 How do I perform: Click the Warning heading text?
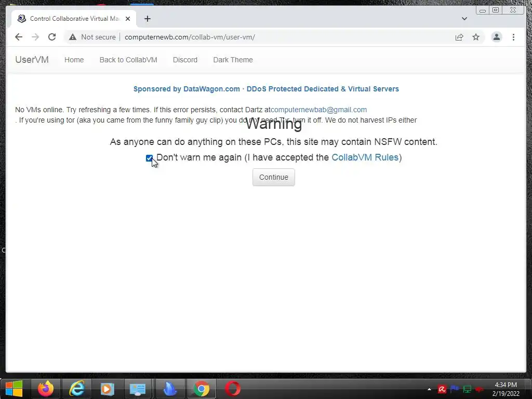click(x=273, y=124)
